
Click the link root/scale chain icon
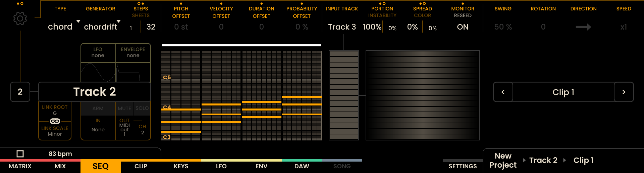point(55,121)
